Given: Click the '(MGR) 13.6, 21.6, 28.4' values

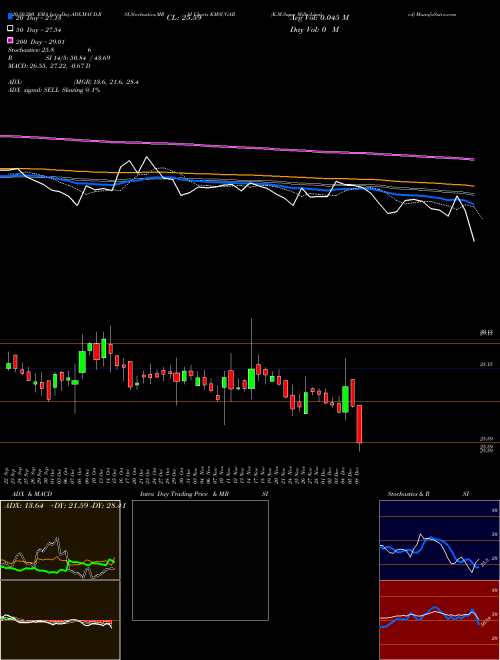Looking at the screenshot, I should tap(106, 82).
